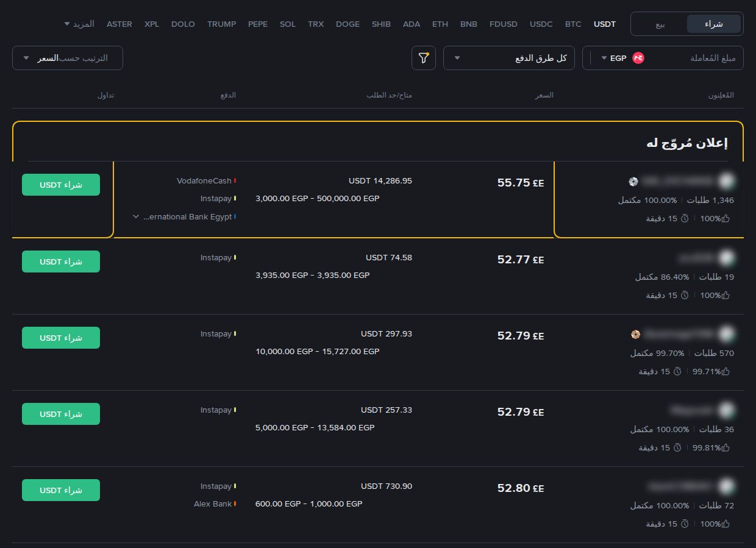Click thumbs-up icon in 1,346 orders row
The image size is (756, 548).
(726, 218)
